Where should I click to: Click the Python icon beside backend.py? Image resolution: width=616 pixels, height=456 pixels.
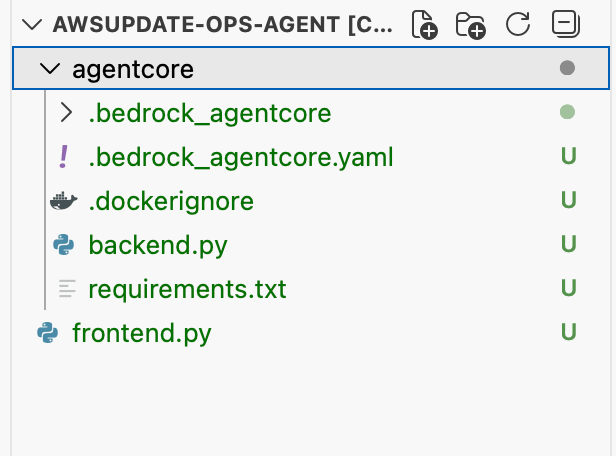coord(64,245)
